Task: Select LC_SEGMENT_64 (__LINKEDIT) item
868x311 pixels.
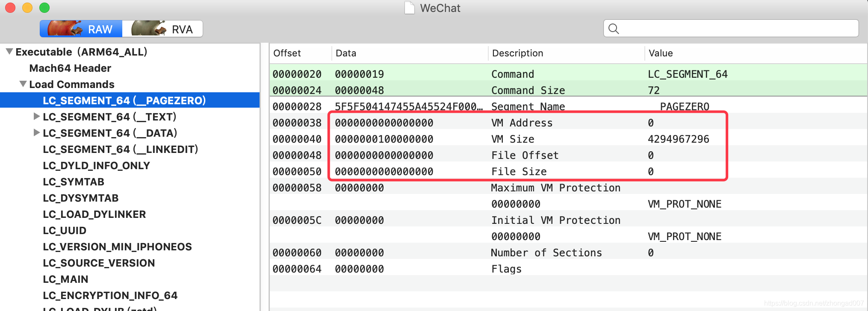Action: pyautogui.click(x=121, y=149)
